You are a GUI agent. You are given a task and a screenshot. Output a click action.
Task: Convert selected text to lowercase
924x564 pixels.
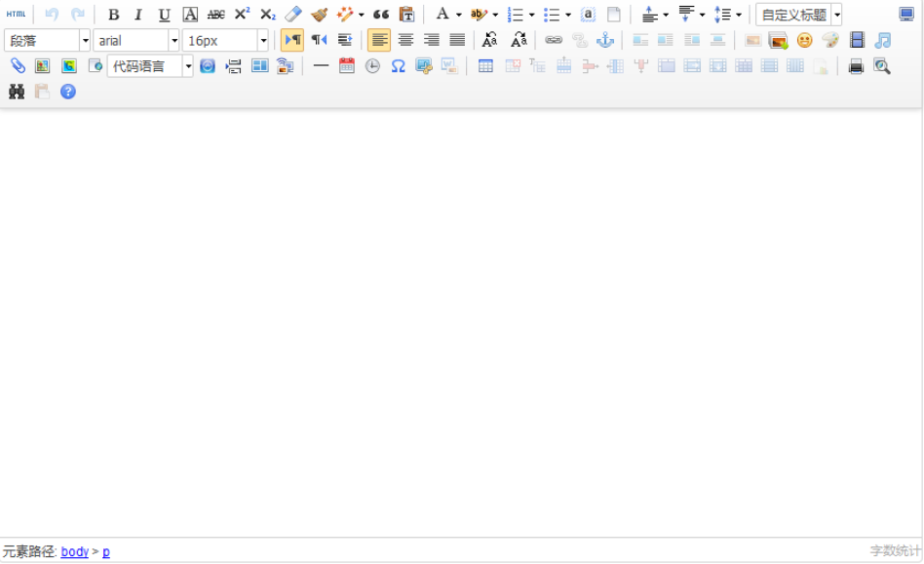click(519, 40)
